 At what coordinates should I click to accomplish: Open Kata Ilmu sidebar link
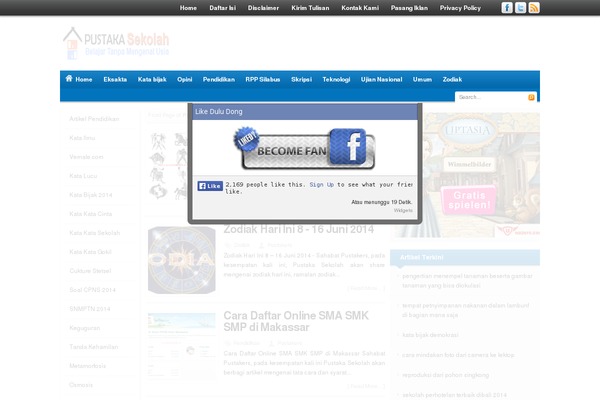pyautogui.click(x=82, y=138)
